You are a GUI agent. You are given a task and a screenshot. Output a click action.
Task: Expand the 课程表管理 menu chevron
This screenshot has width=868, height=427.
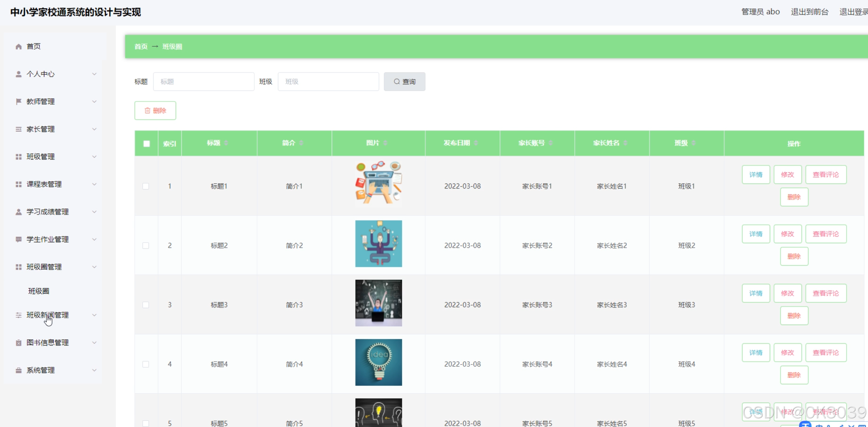point(94,184)
